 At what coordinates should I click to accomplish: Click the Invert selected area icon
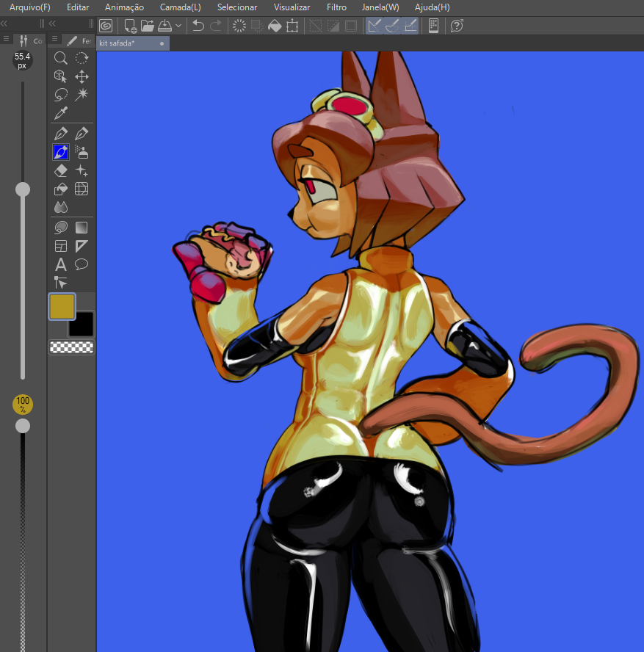333,26
